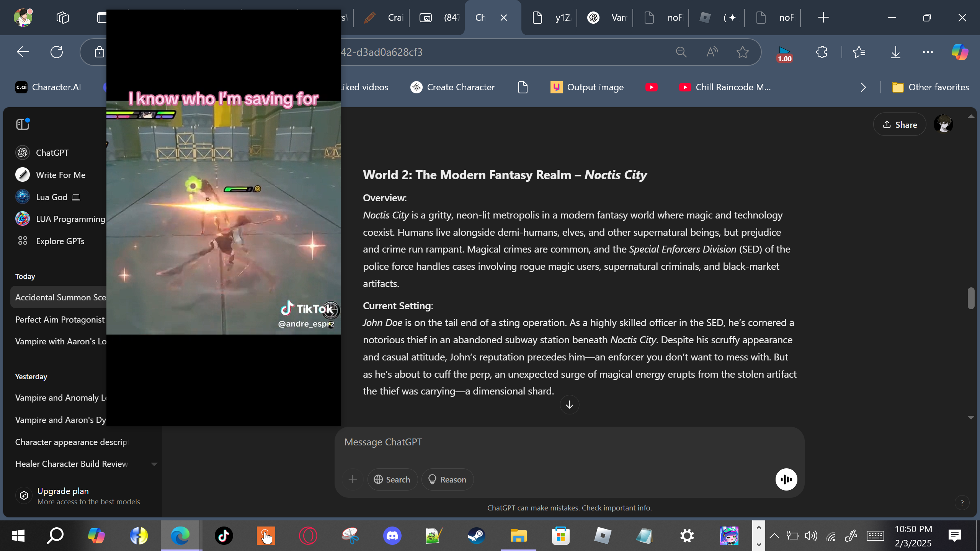Open the Character.AI bookmark
Image resolution: width=980 pixels, height=551 pixels.
point(48,87)
